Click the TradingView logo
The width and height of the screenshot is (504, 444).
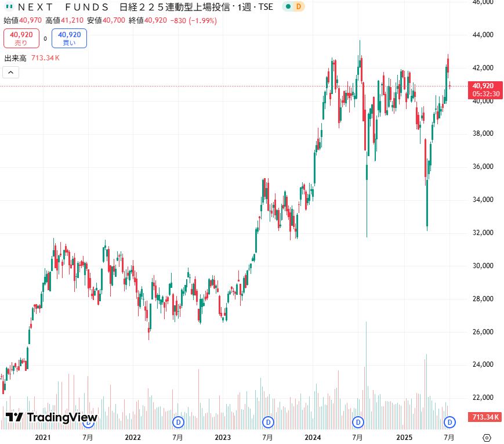click(52, 417)
